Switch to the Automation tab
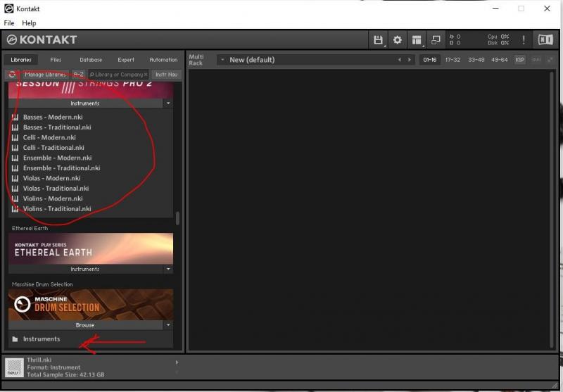563x392 pixels. coord(163,60)
